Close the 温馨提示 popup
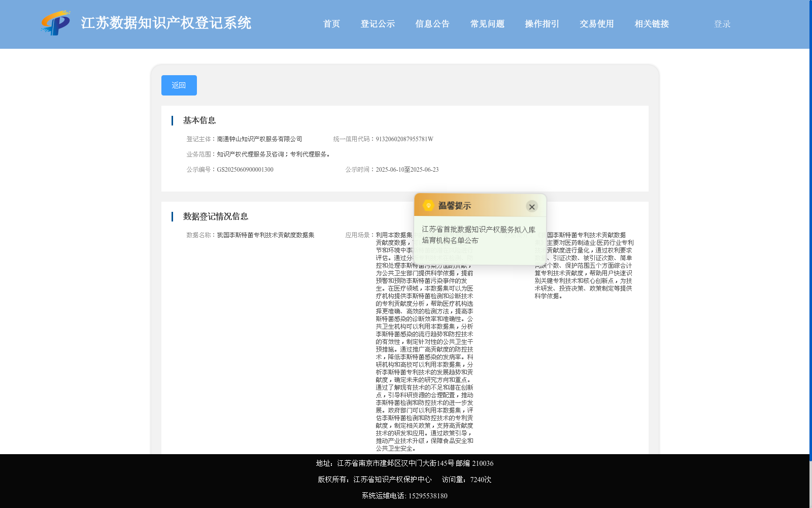812x508 pixels. click(532, 206)
